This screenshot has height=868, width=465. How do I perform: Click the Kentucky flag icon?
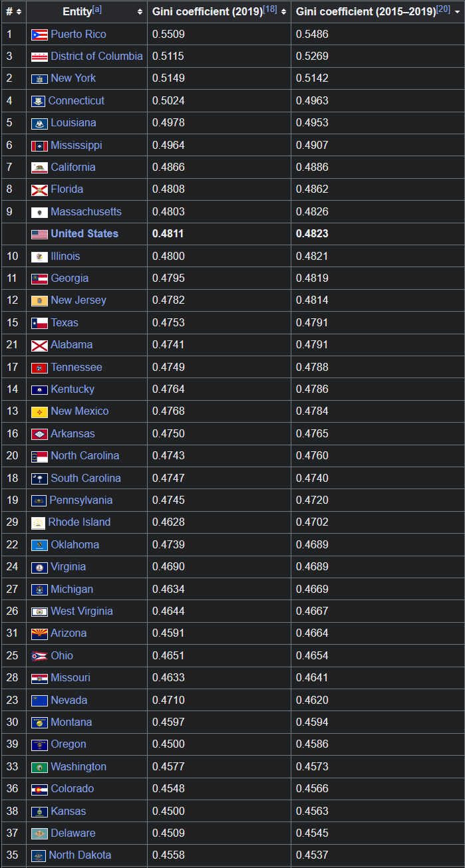pos(39,389)
